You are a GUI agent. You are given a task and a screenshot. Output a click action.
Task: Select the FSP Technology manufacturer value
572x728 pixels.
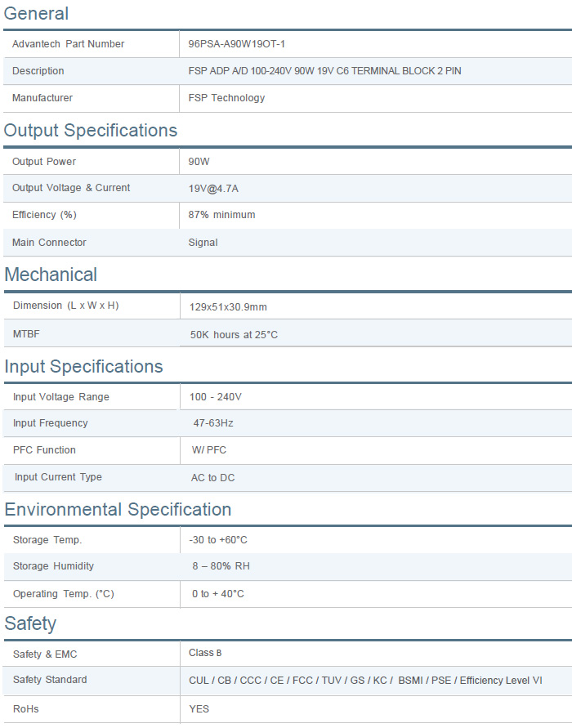tap(226, 98)
